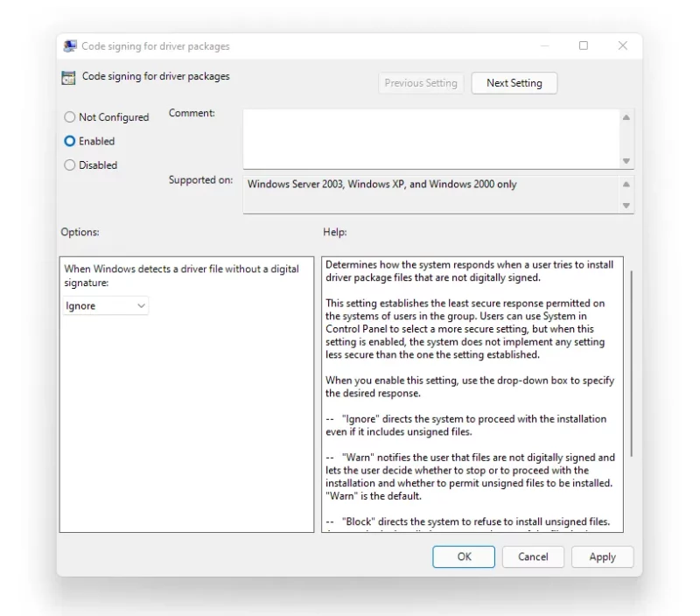Click the Comment box scroll-up arrow
Image resolution: width=700 pixels, height=616 pixels.
[626, 117]
